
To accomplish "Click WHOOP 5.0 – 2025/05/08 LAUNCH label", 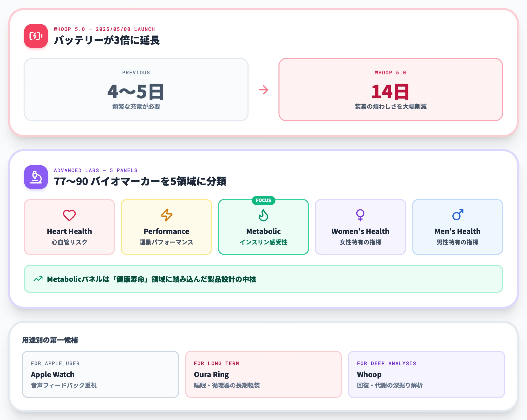I will click(x=105, y=29).
